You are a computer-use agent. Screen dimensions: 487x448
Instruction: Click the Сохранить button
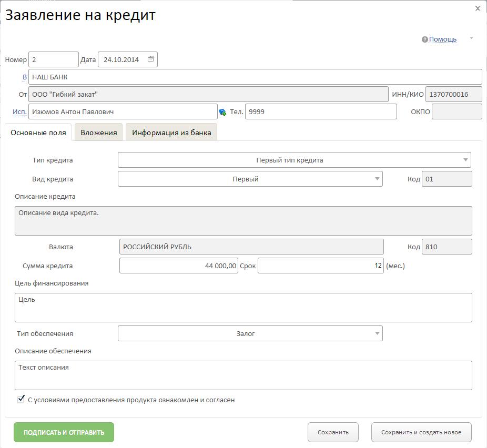[333, 432]
